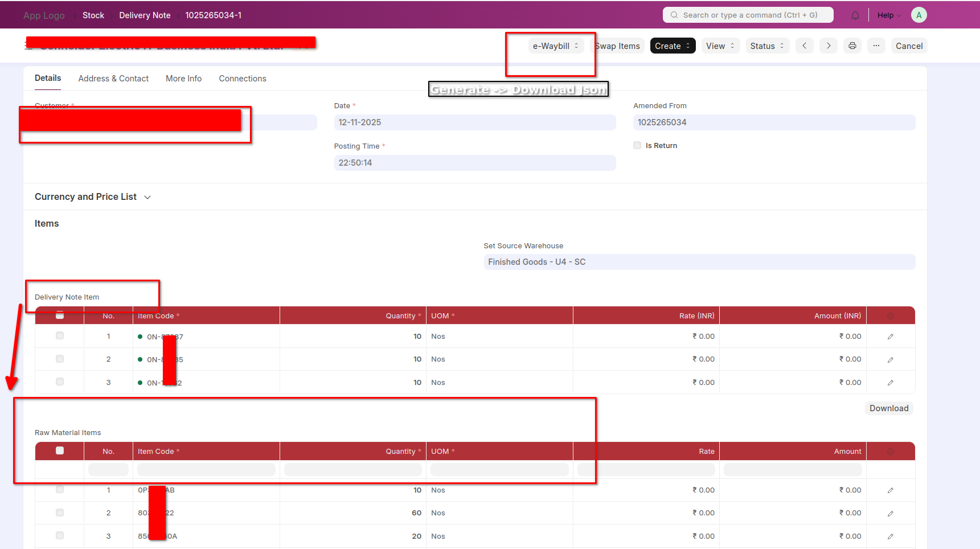Check row 2 in Delivery Note Item table
The height and width of the screenshot is (549, 980).
point(60,359)
